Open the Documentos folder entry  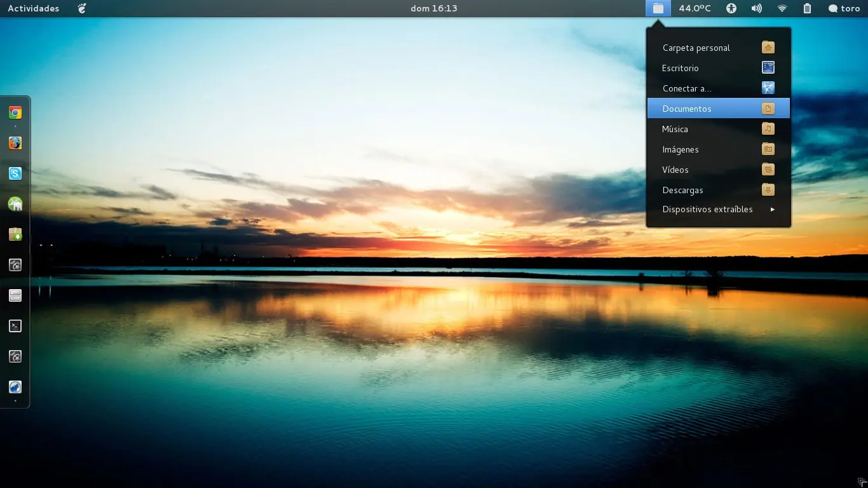click(719, 109)
